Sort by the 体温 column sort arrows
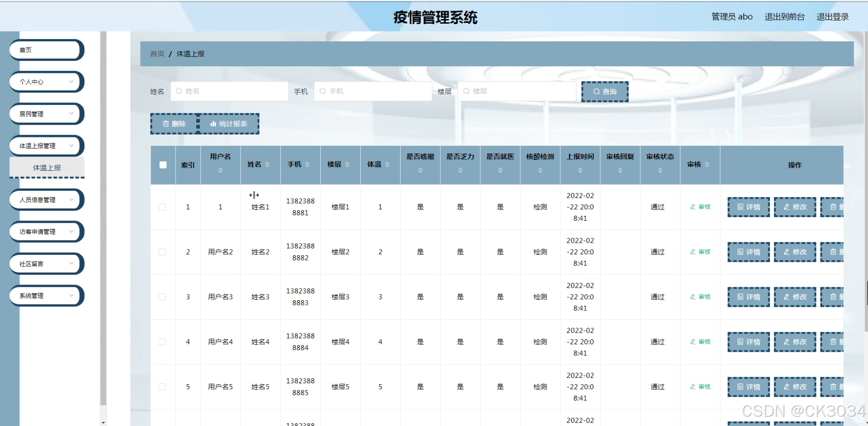 click(x=387, y=165)
